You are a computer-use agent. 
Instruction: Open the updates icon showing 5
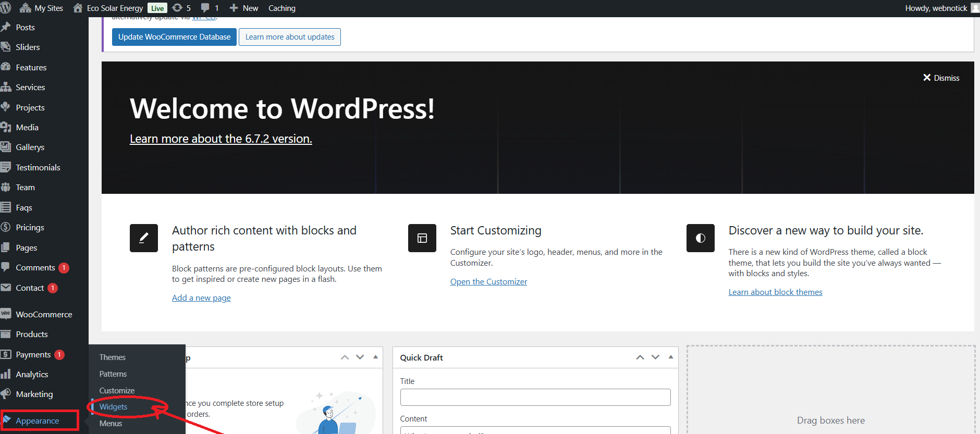click(x=178, y=8)
